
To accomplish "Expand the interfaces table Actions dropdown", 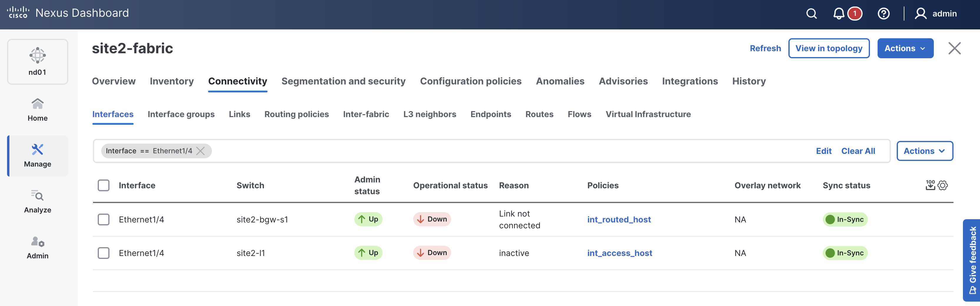I will tap(924, 151).
